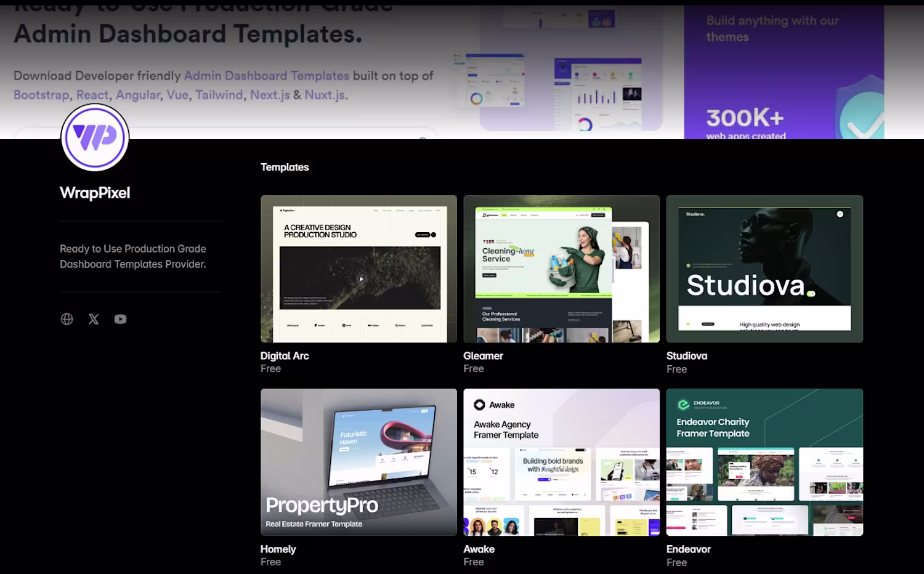Click the 'Build anything with our themes' text
924x574 pixels.
tap(772, 28)
